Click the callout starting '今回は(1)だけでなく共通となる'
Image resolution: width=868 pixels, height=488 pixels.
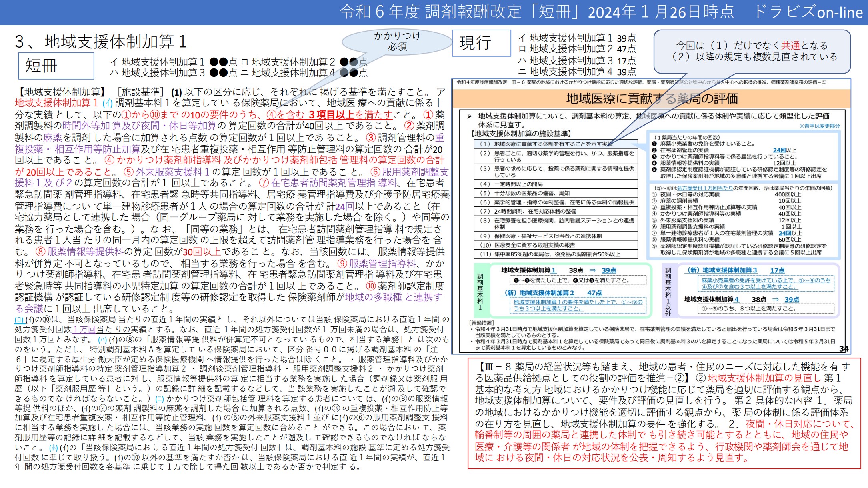[751, 51]
